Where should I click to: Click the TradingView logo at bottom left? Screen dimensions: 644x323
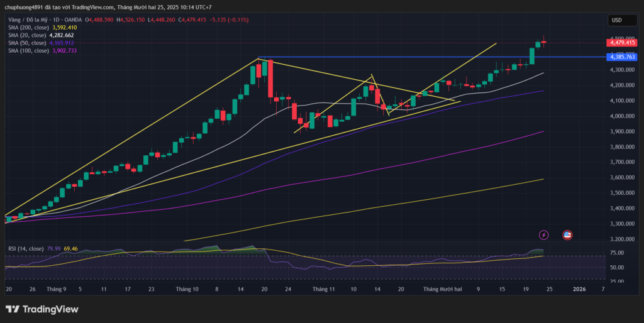[x=42, y=309]
